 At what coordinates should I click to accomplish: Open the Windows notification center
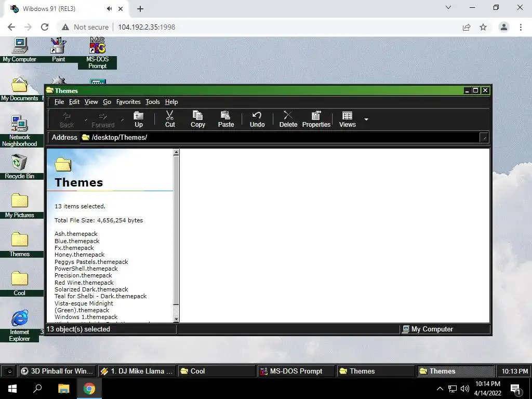point(515,389)
